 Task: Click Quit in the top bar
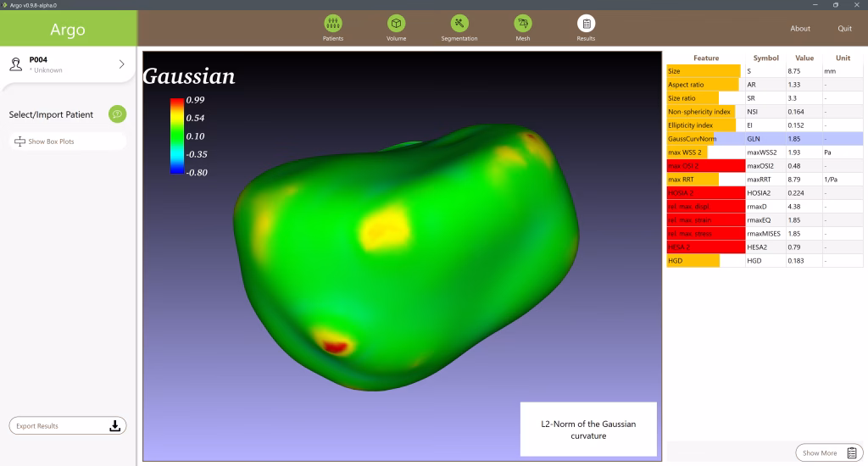pos(844,28)
